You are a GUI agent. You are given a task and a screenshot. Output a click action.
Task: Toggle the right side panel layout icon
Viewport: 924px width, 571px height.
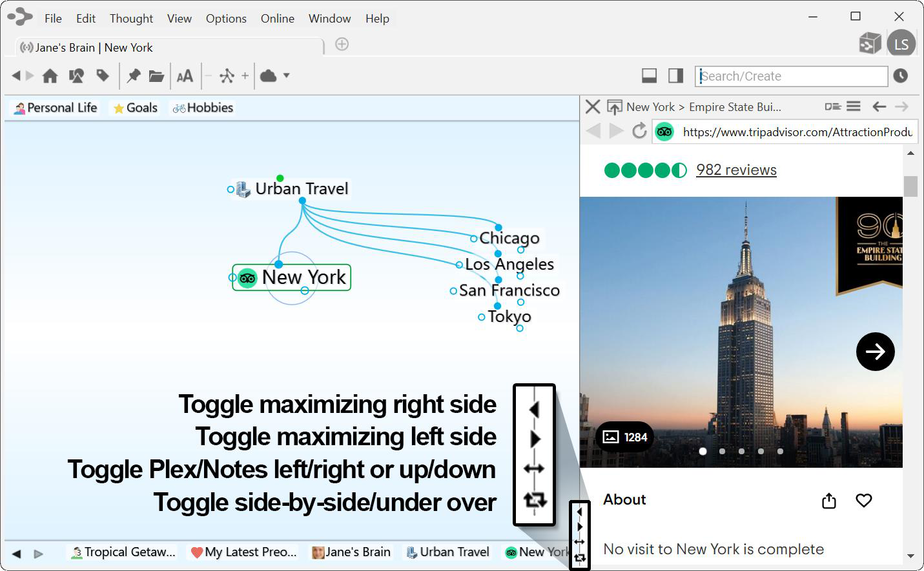pyautogui.click(x=675, y=76)
